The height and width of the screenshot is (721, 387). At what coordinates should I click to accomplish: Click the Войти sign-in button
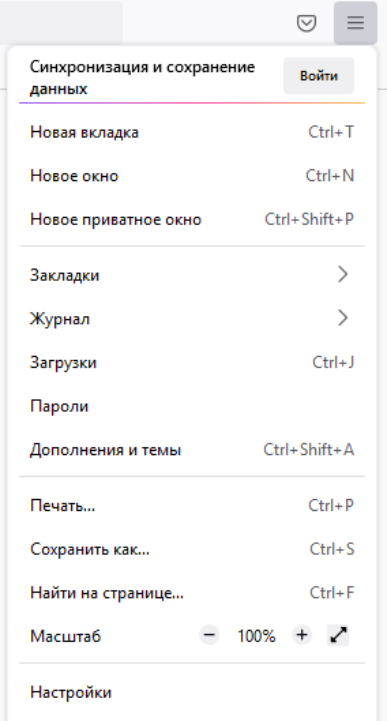pyautogui.click(x=319, y=76)
